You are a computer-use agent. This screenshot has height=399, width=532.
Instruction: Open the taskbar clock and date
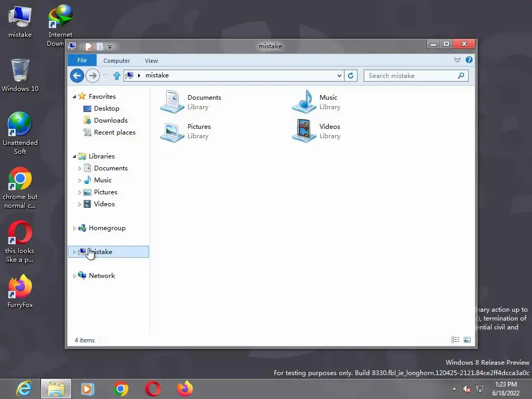point(506,389)
